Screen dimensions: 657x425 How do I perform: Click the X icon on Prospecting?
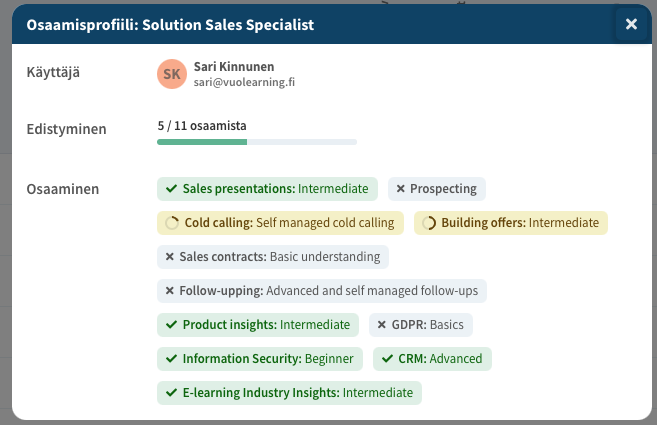coord(400,188)
